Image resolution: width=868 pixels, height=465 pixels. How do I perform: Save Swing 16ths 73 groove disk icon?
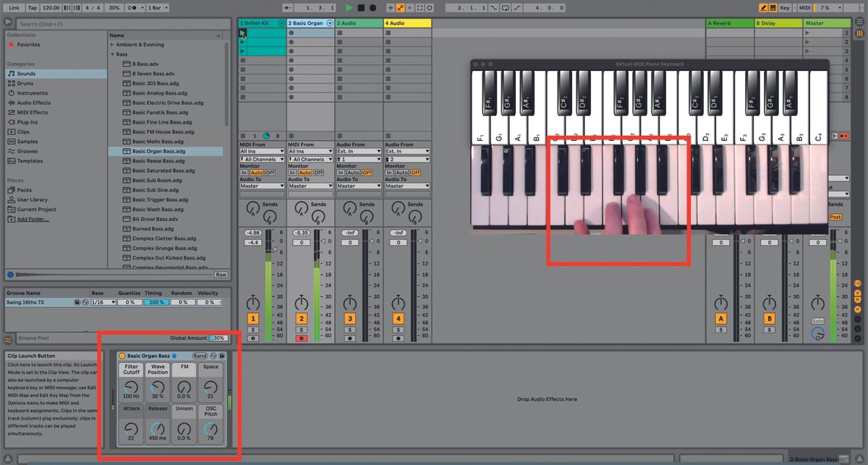77,302
